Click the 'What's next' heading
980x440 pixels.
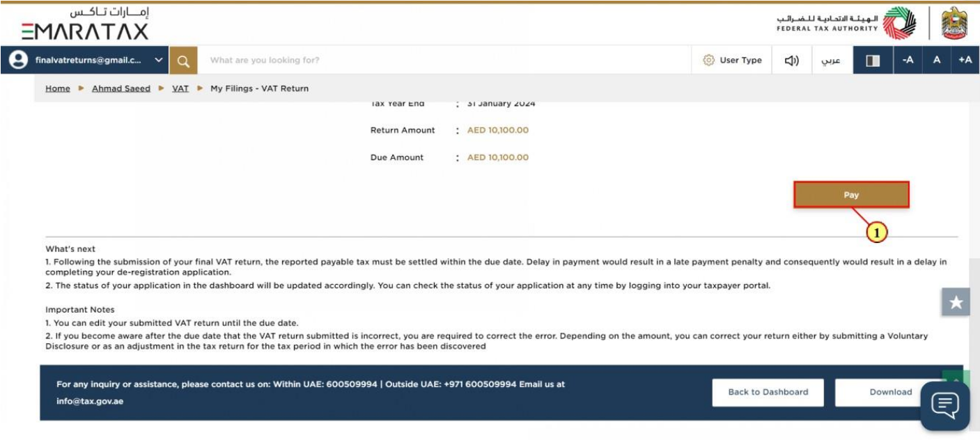click(70, 249)
